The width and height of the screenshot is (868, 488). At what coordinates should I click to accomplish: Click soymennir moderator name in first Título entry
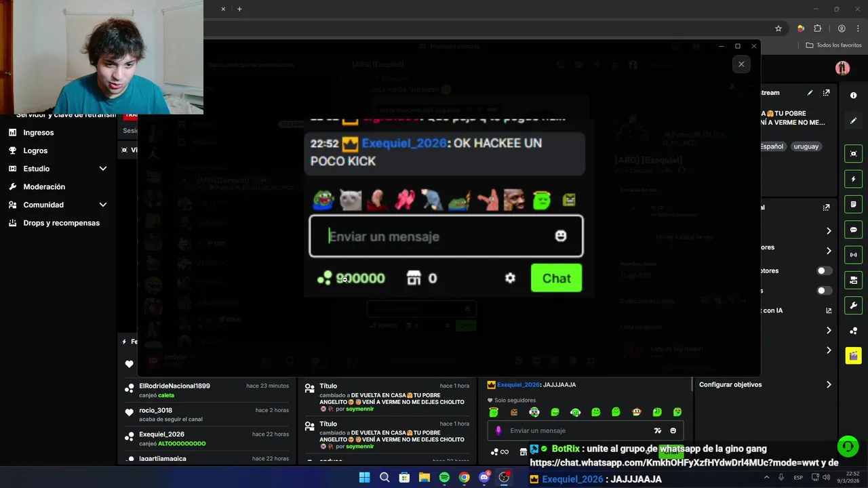click(359, 409)
